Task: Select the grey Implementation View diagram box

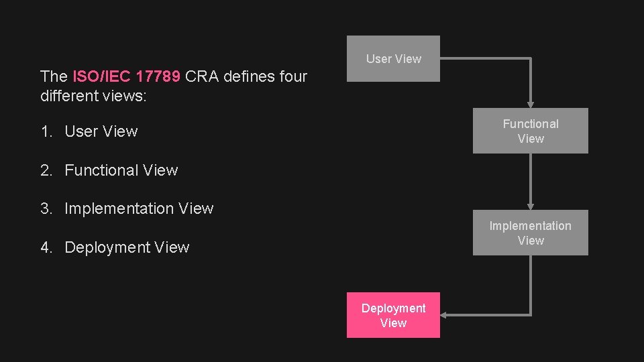Action: coord(530,233)
